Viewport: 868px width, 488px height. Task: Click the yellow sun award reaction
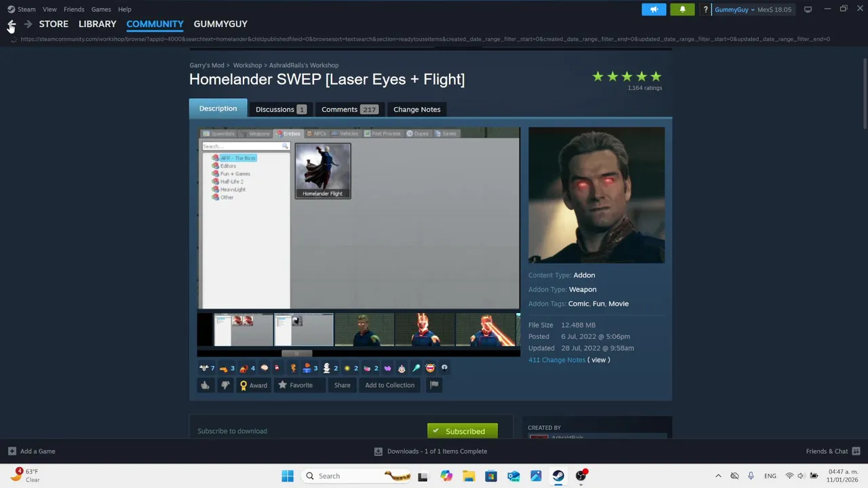pyautogui.click(x=350, y=368)
